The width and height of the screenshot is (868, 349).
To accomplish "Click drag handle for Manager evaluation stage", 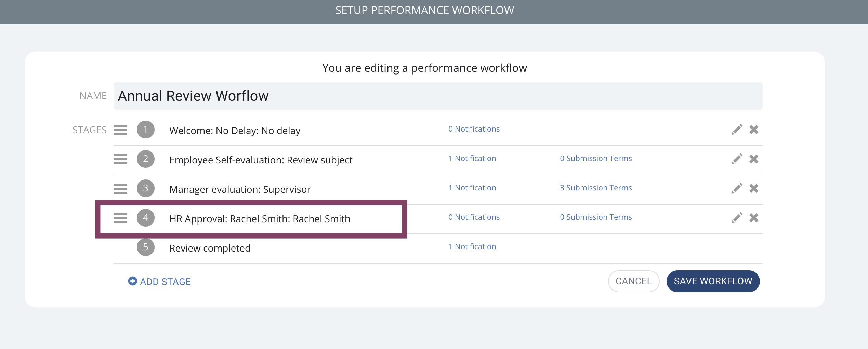I will point(120,189).
